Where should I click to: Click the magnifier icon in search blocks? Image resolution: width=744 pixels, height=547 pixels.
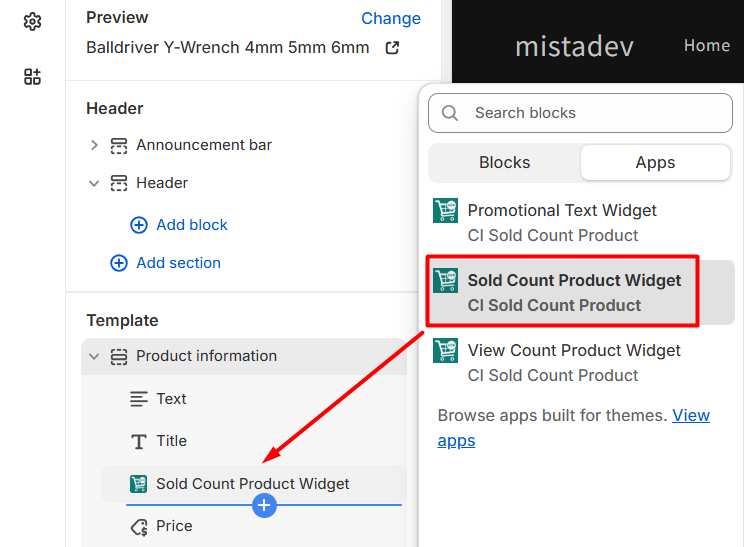point(450,113)
